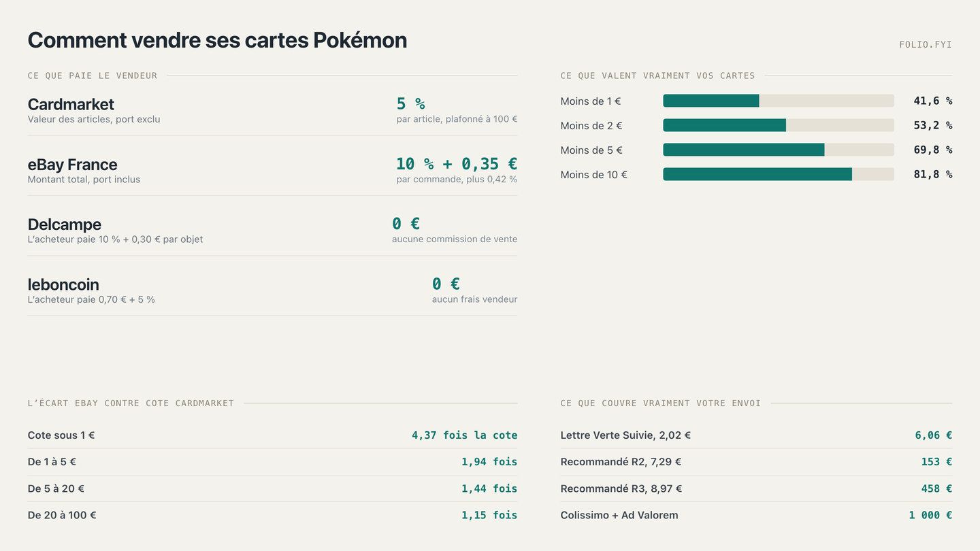Click the '1 000 €' value
This screenshot has width=980, height=551.
(930, 515)
